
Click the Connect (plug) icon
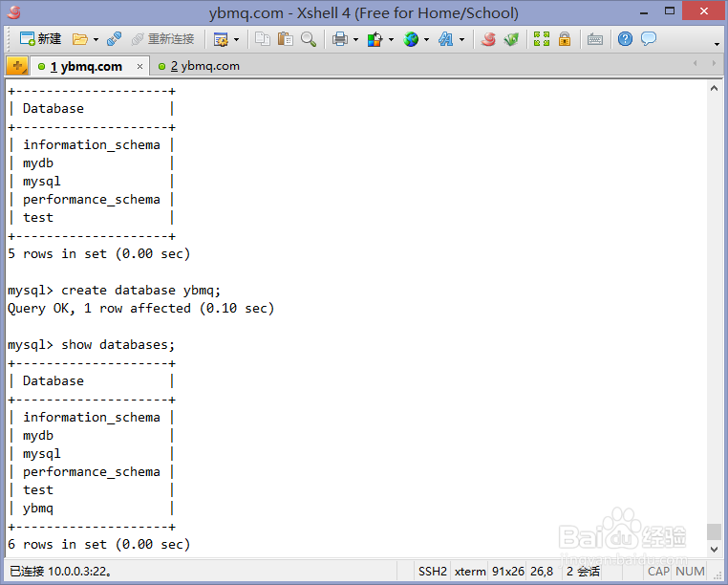114,39
